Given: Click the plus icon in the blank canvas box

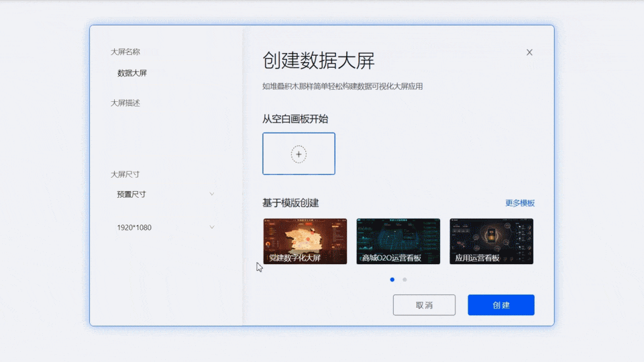Looking at the screenshot, I should [x=299, y=154].
